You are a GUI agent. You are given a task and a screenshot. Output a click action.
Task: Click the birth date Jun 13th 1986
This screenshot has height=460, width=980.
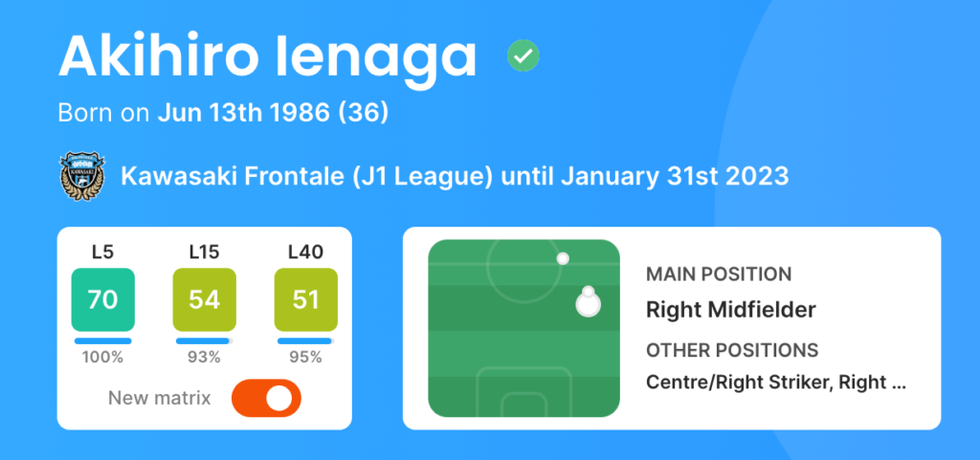click(254, 113)
